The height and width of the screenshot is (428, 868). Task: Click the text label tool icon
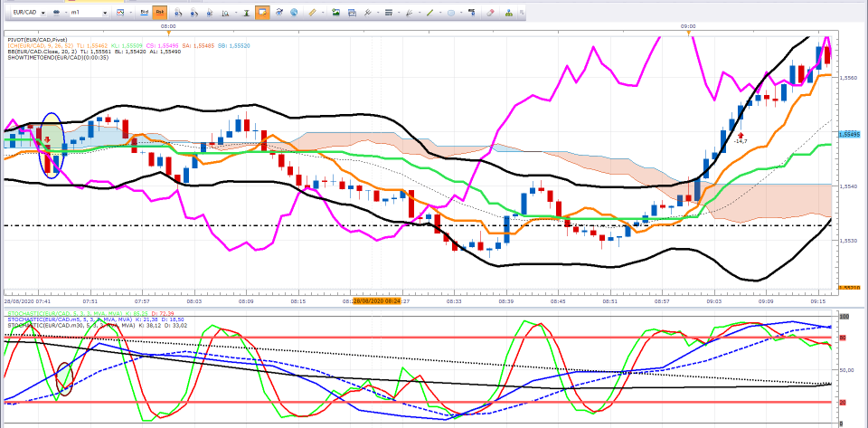click(x=472, y=12)
